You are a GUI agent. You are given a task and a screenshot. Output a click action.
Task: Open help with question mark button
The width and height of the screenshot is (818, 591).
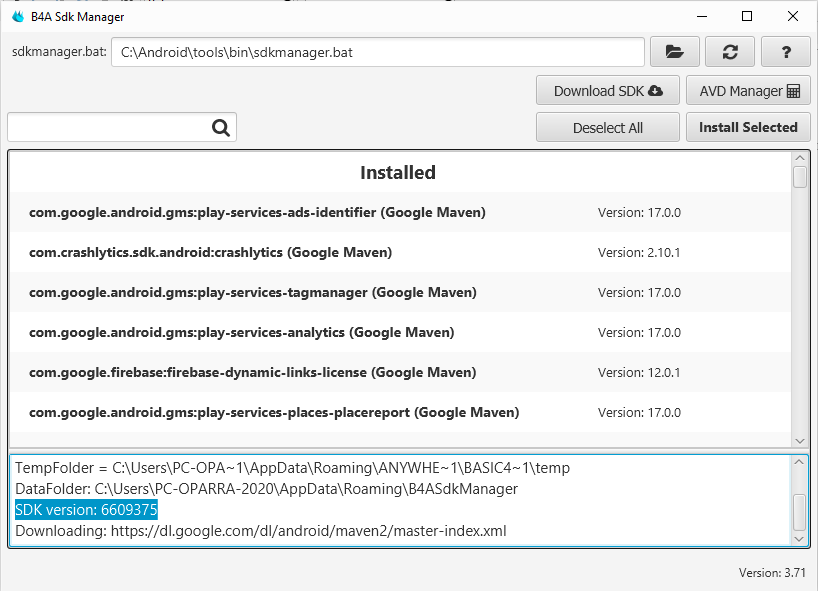pos(786,52)
